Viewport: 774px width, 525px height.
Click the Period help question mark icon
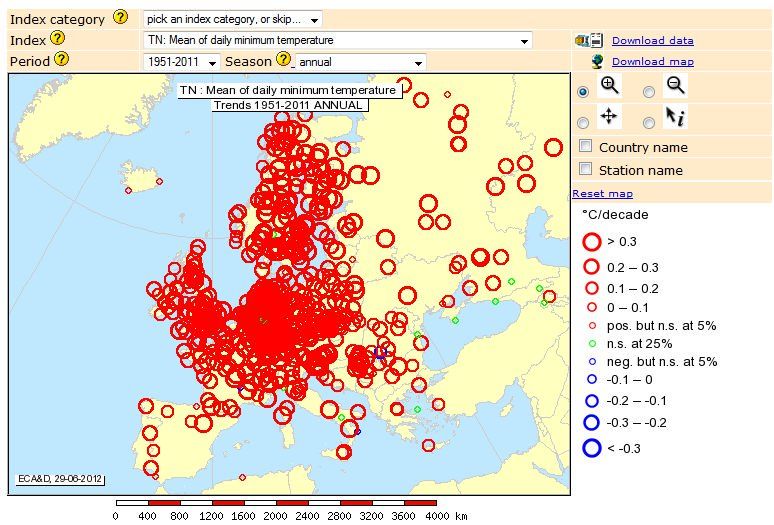[62, 59]
